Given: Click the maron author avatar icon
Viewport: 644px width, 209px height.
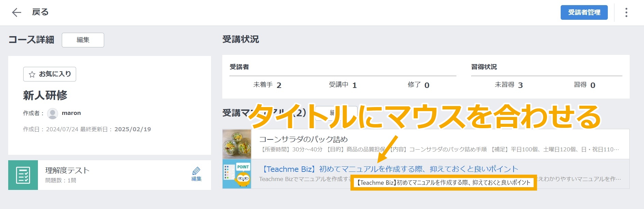Looking at the screenshot, I should click(x=53, y=113).
